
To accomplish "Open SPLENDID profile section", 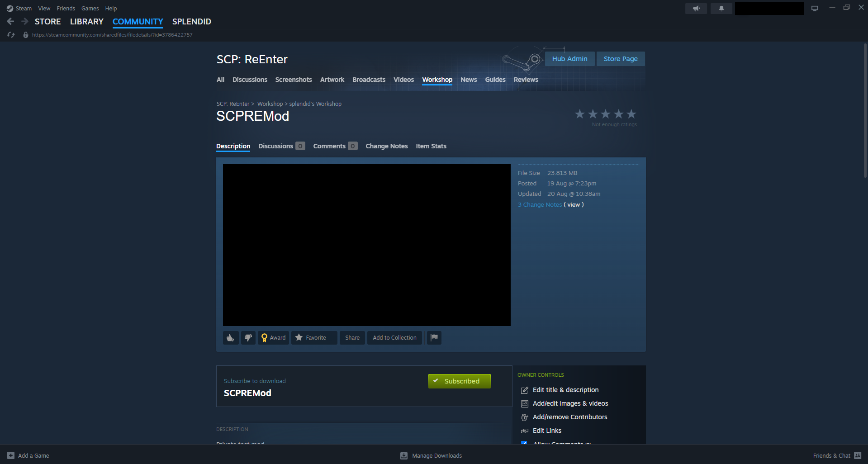I will [x=192, y=21].
